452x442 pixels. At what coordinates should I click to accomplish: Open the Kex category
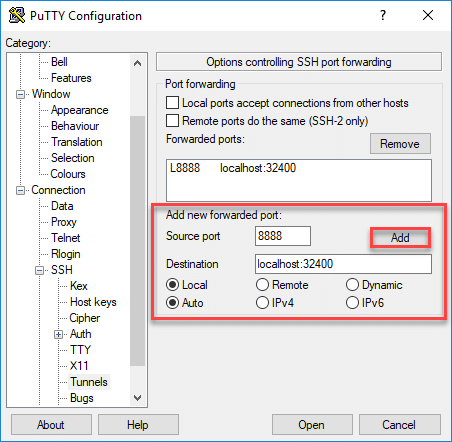79,286
